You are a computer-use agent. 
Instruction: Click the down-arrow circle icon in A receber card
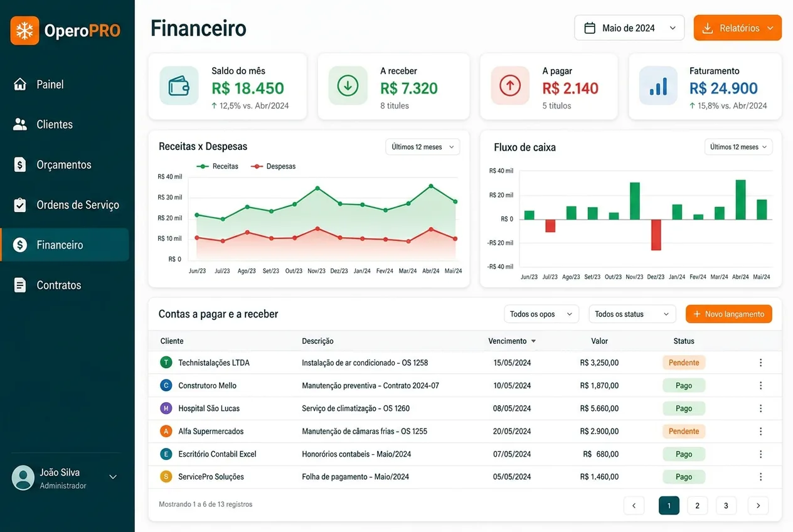tap(348, 85)
